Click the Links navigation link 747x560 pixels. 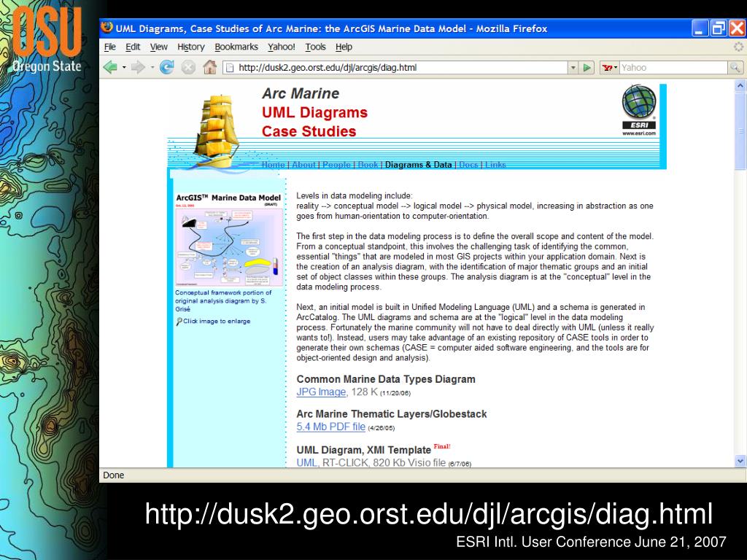(x=495, y=165)
